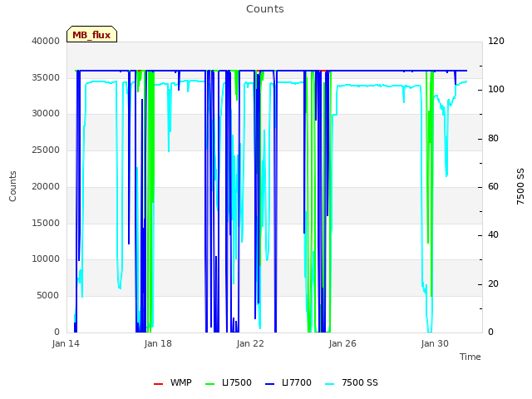Select the LI7500 legend label
The height and width of the screenshot is (399, 532).
tap(237, 382)
